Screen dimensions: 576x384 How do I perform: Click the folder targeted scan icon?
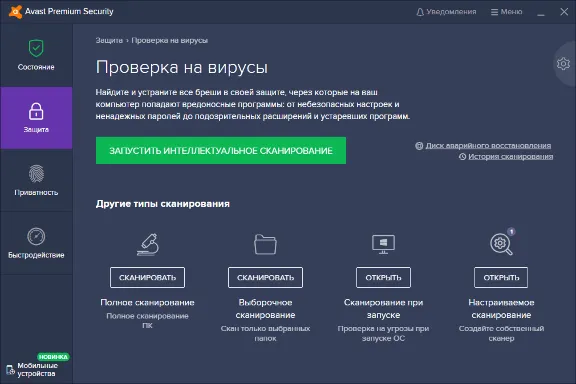point(265,244)
